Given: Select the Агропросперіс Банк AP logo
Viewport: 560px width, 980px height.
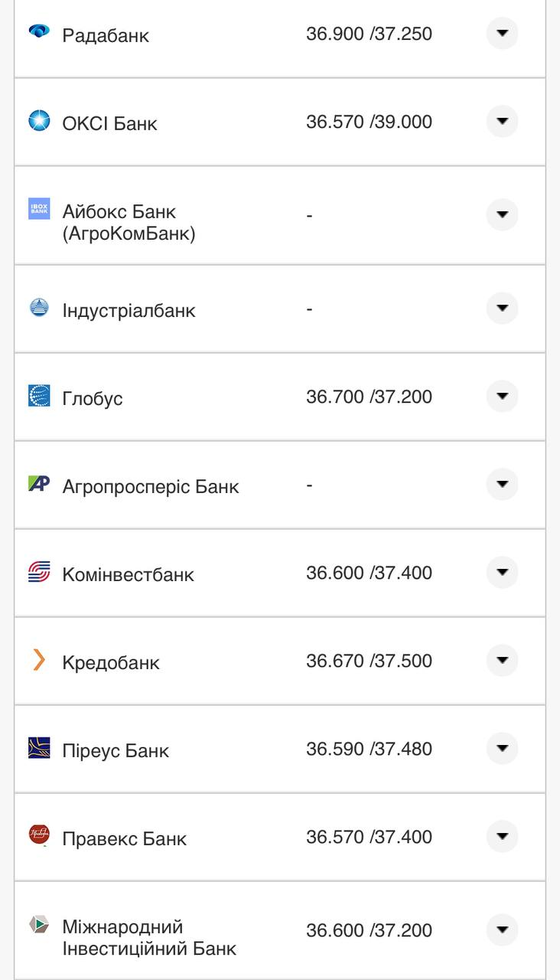Looking at the screenshot, I should (39, 484).
